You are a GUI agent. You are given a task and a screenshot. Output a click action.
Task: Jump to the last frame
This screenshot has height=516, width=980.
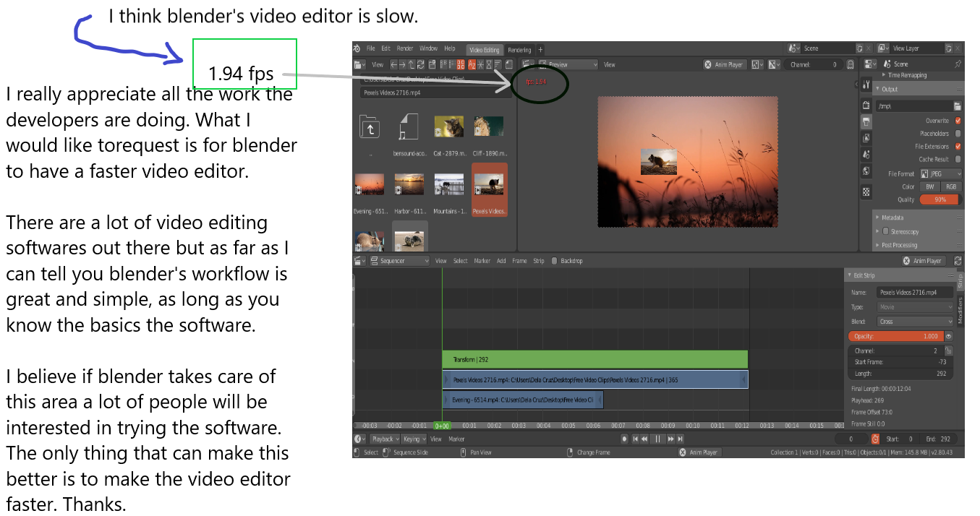681,439
